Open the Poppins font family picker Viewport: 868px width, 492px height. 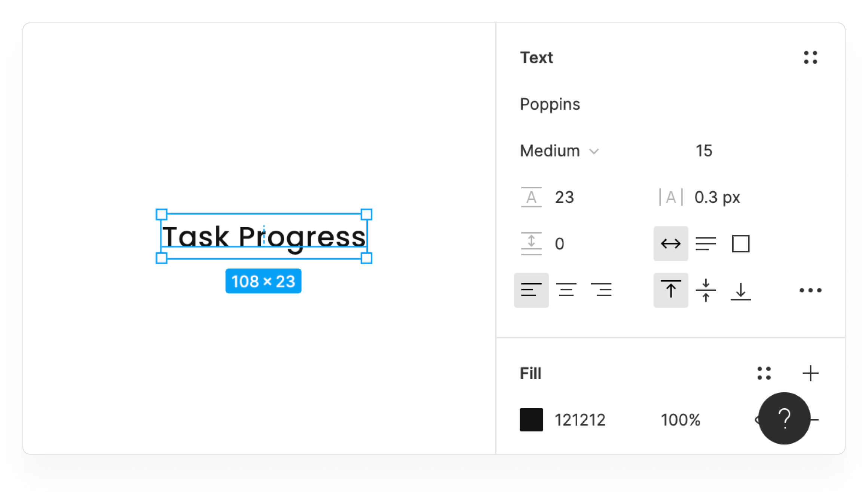pos(550,104)
